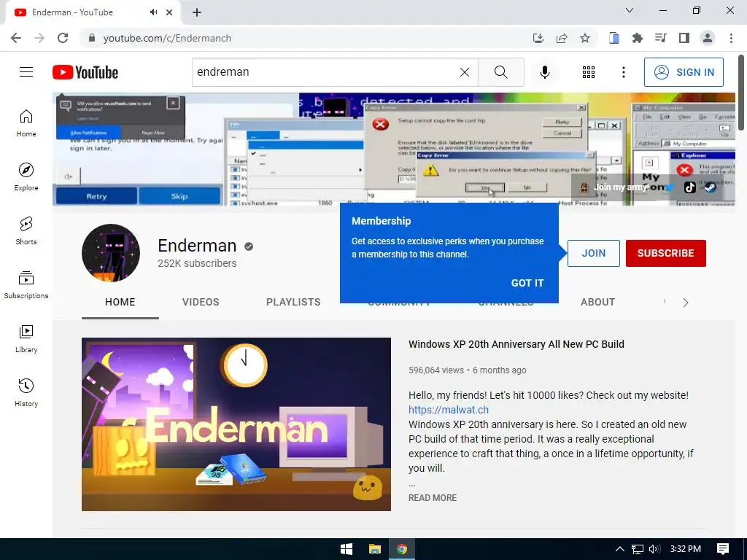Open the Chrome profile avatar
The width and height of the screenshot is (747, 560).
[708, 38]
